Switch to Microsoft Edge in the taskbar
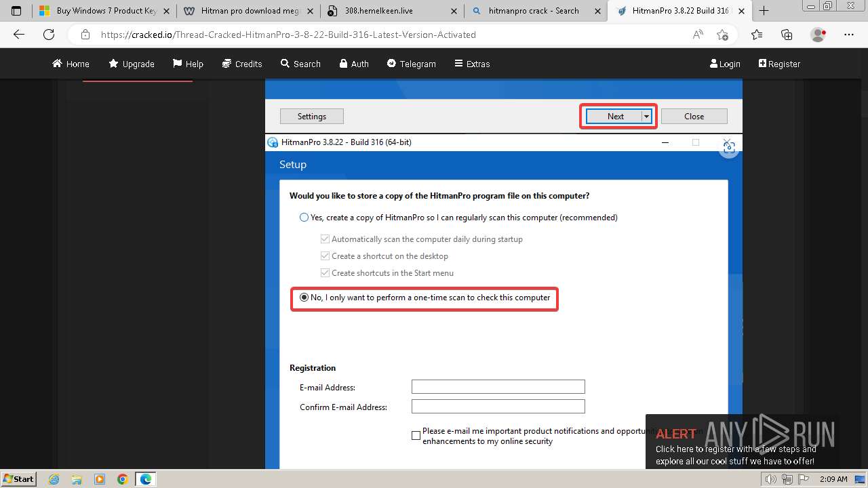This screenshot has height=488, width=868. 146,479
